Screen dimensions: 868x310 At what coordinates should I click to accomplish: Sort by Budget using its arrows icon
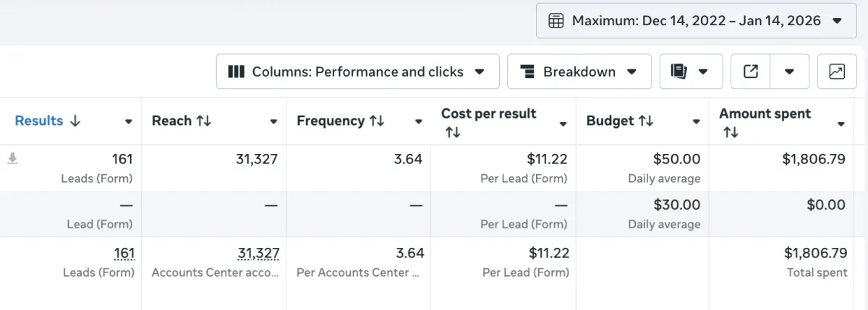[x=645, y=121]
